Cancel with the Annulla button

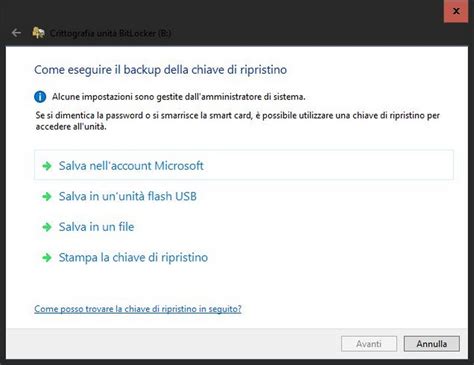click(432, 344)
